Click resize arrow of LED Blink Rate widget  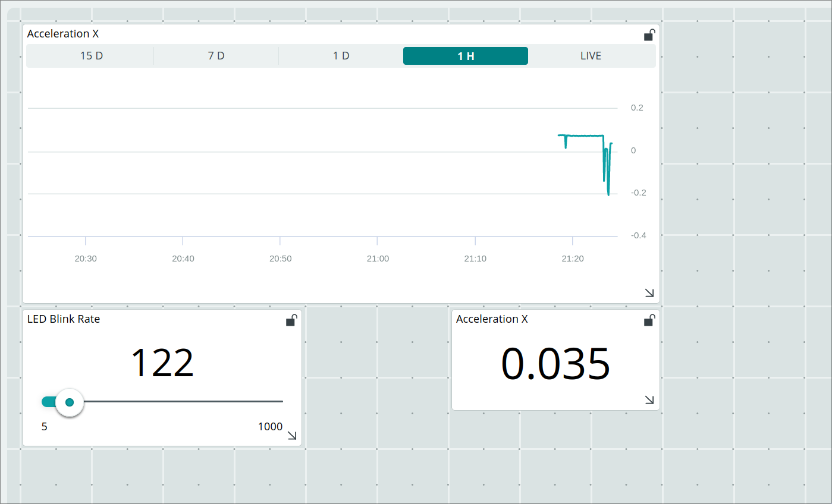pyautogui.click(x=292, y=435)
